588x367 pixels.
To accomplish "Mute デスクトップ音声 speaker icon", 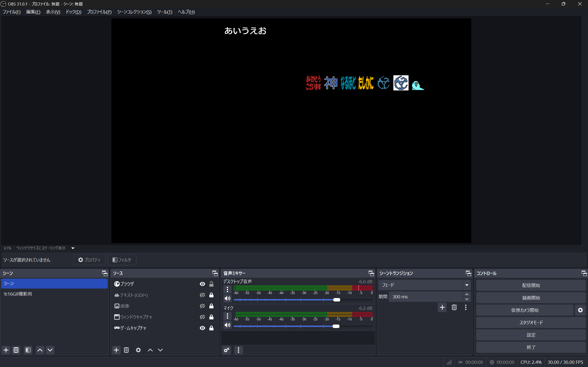I will [227, 299].
